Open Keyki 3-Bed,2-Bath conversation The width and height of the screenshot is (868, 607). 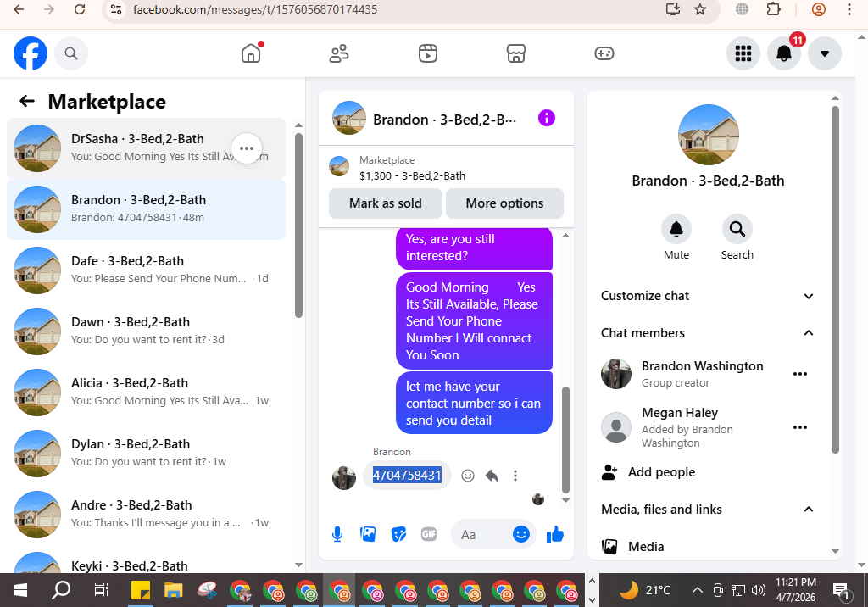pos(146,561)
